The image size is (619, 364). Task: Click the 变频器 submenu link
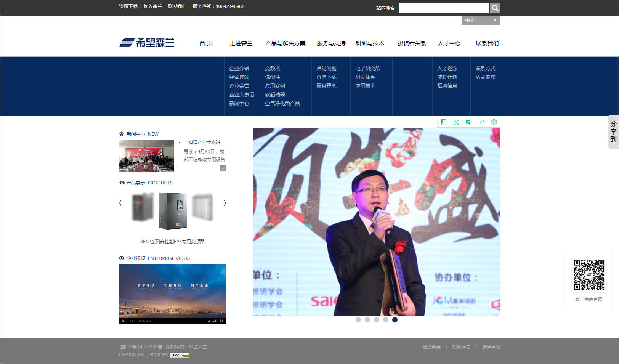[273, 68]
